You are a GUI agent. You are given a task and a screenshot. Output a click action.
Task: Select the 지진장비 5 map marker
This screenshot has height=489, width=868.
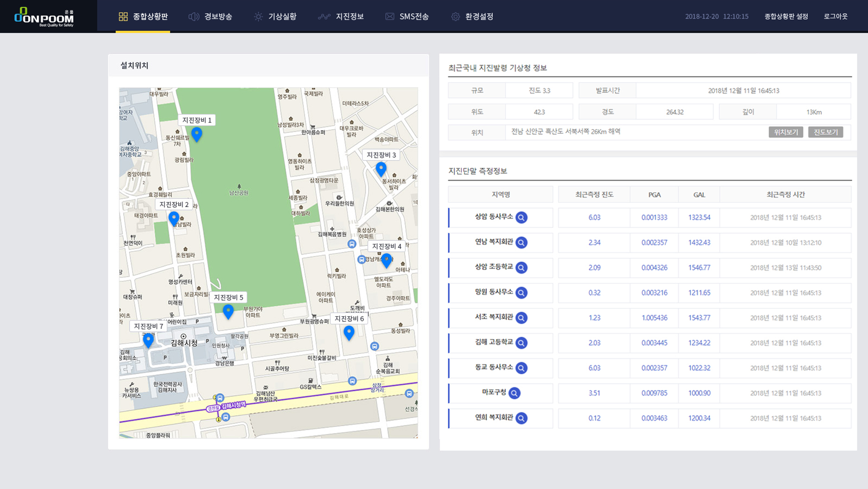[x=228, y=311]
